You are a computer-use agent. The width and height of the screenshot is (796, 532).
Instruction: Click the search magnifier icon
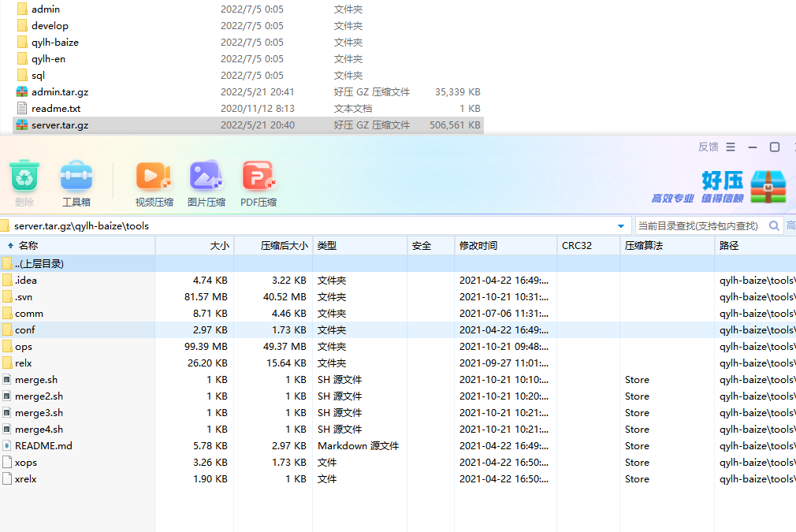click(774, 225)
